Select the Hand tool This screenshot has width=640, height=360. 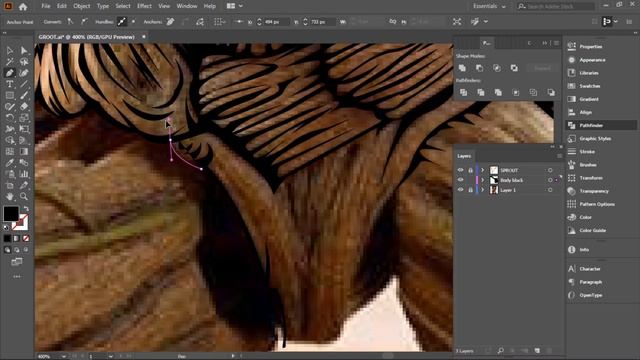coord(10,196)
